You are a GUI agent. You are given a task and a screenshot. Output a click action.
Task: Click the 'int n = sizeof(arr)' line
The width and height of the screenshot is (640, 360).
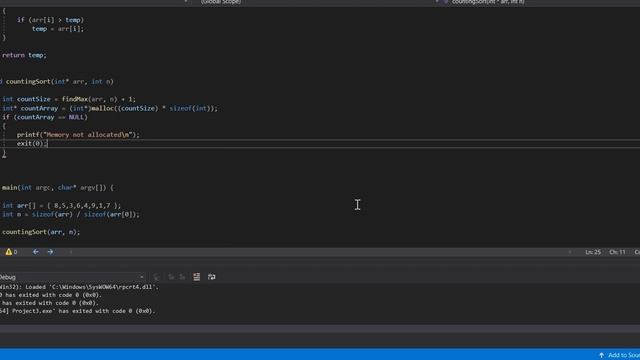[x=71, y=214]
